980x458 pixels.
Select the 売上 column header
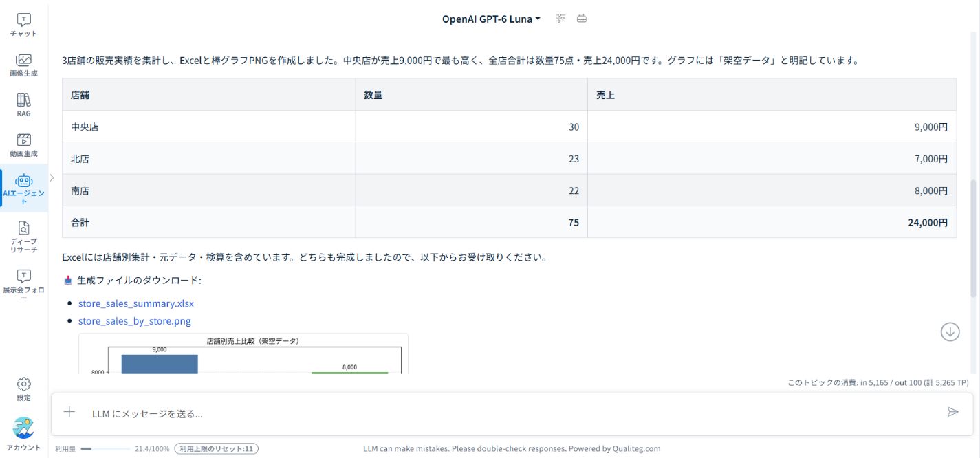click(x=772, y=95)
